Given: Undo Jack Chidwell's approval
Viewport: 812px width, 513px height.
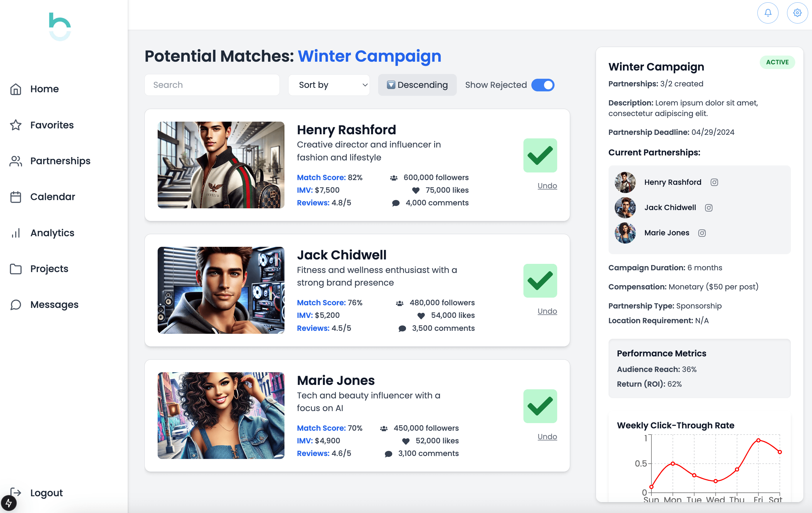Looking at the screenshot, I should [547, 311].
